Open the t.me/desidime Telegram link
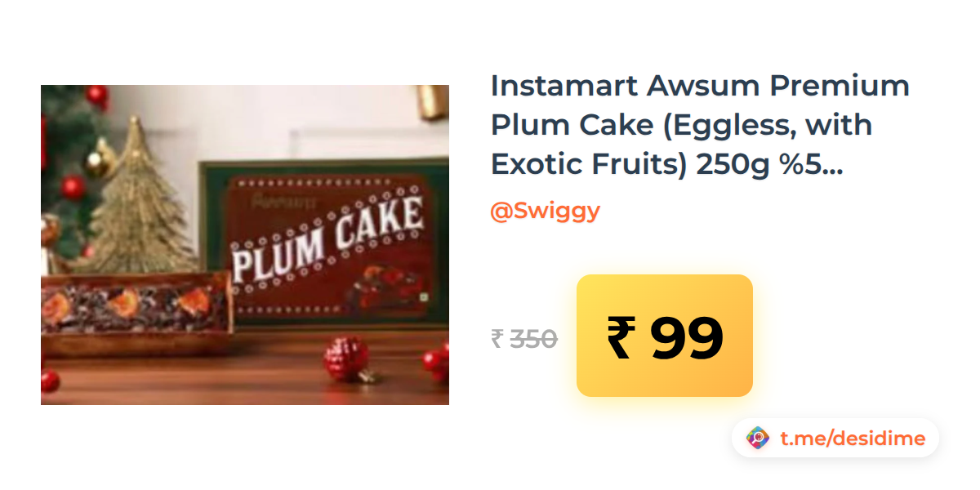The image size is (980, 490). pyautogui.click(x=852, y=439)
